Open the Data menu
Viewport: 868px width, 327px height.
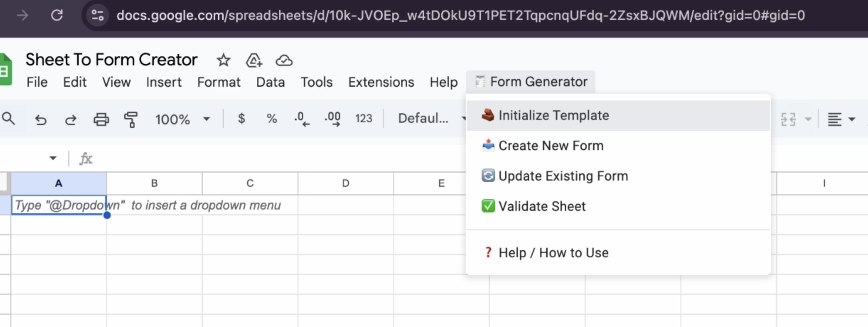pos(271,82)
